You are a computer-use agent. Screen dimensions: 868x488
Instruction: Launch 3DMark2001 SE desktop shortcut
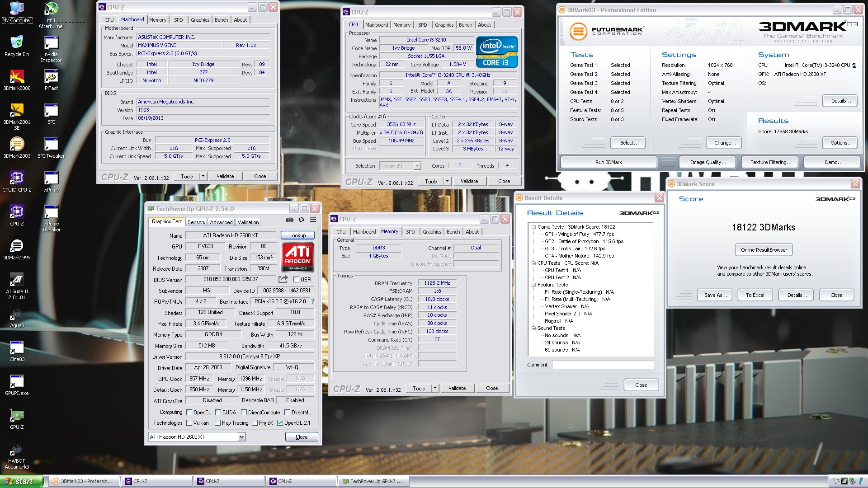point(17,117)
